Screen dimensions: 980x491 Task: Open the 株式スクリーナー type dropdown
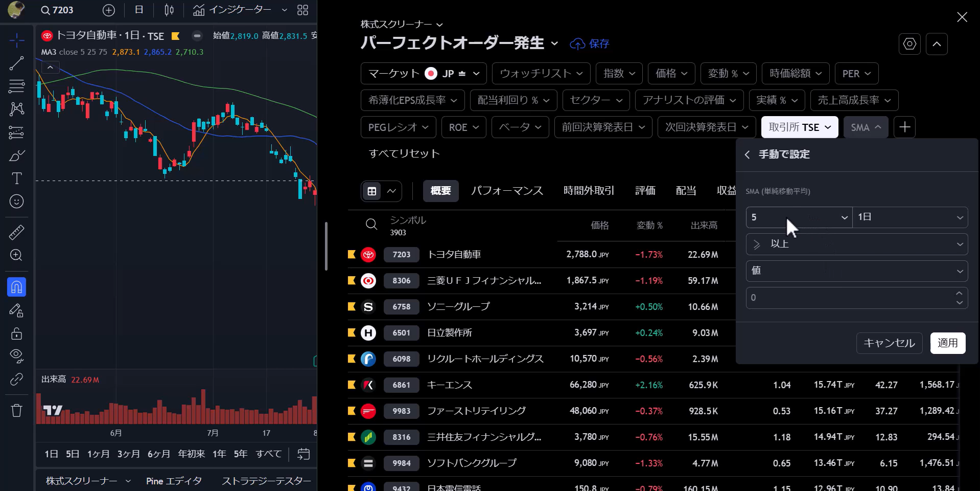coord(402,24)
